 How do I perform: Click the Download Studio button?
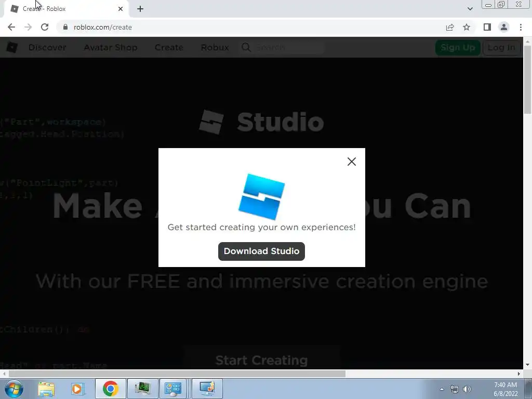261,251
